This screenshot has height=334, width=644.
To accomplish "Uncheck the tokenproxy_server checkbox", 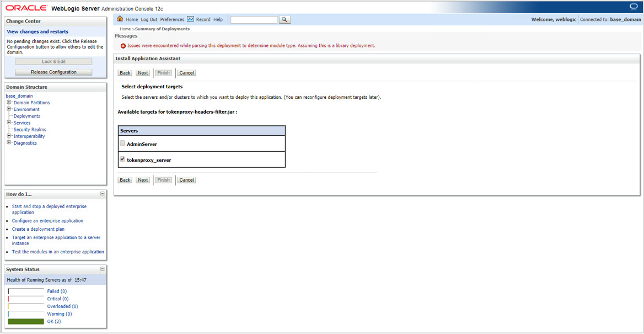I will point(122,159).
